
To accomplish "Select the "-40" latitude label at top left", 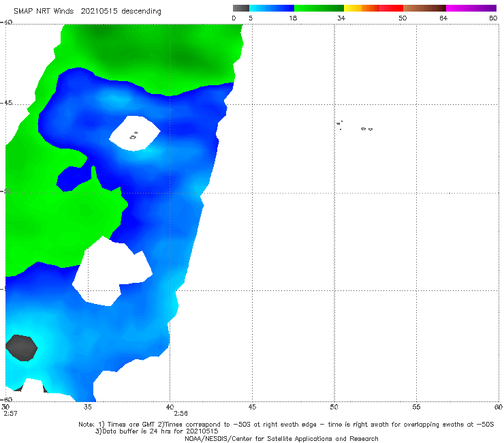I will coord(7,22).
